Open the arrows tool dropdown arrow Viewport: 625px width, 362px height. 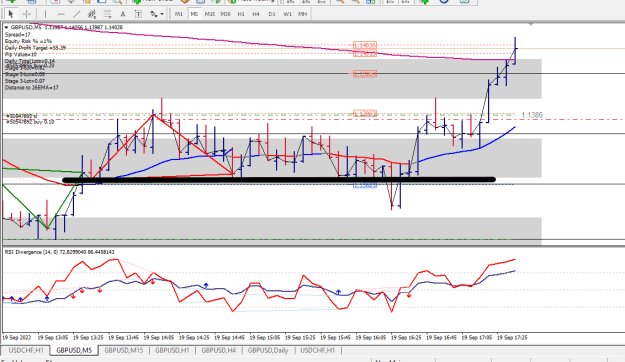(162, 14)
